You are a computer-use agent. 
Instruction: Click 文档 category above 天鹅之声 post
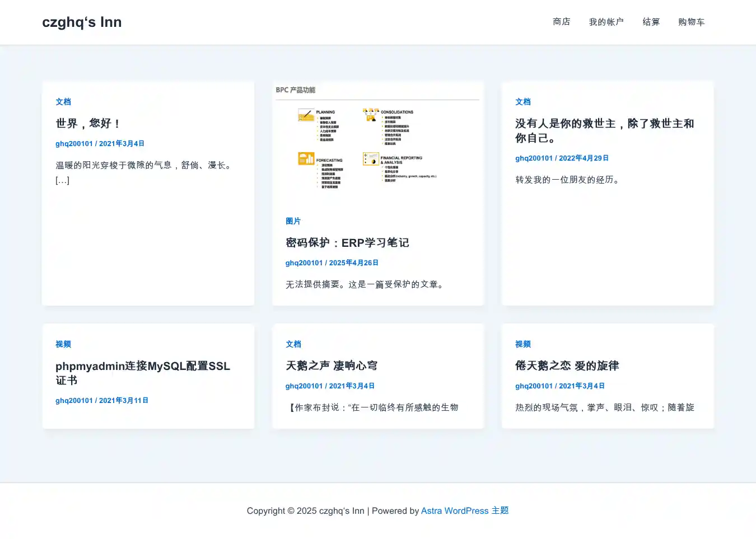293,344
